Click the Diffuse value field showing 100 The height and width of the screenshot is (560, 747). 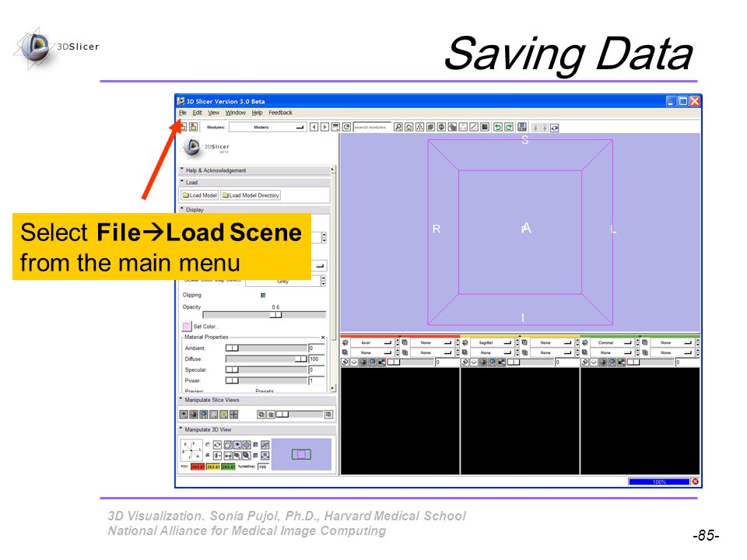tap(317, 359)
